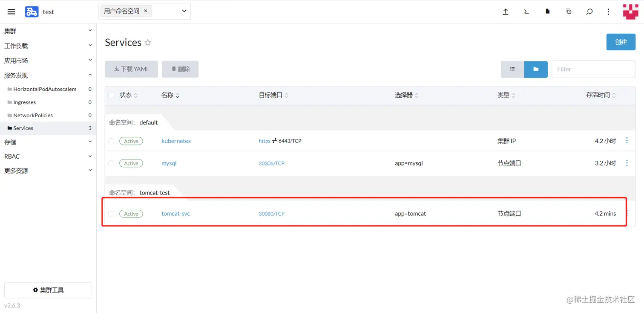Switch to grouped folder view
644x313 pixels.
pyautogui.click(x=536, y=69)
